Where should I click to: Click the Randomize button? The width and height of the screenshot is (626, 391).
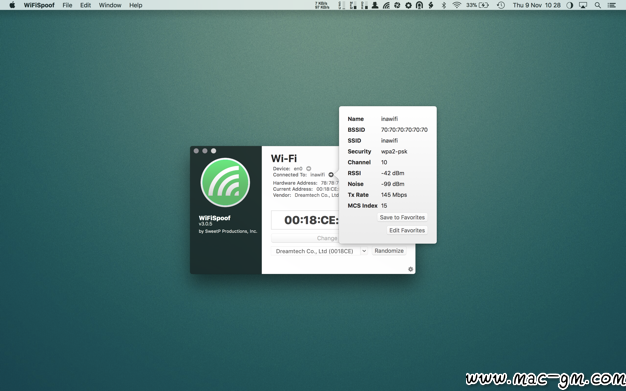389,251
